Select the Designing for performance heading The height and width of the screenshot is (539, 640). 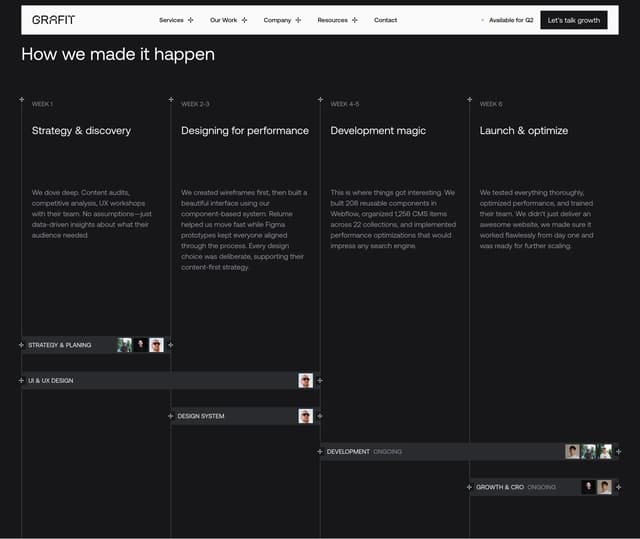(x=245, y=131)
